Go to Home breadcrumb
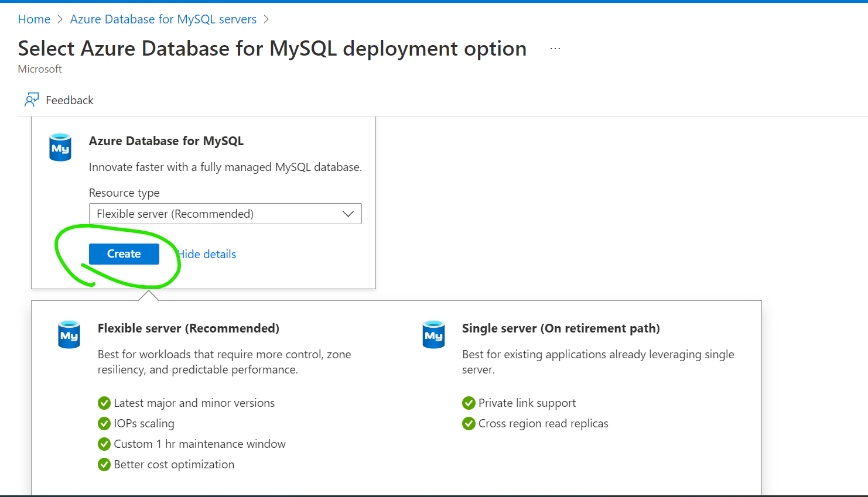The image size is (868, 497). point(34,19)
